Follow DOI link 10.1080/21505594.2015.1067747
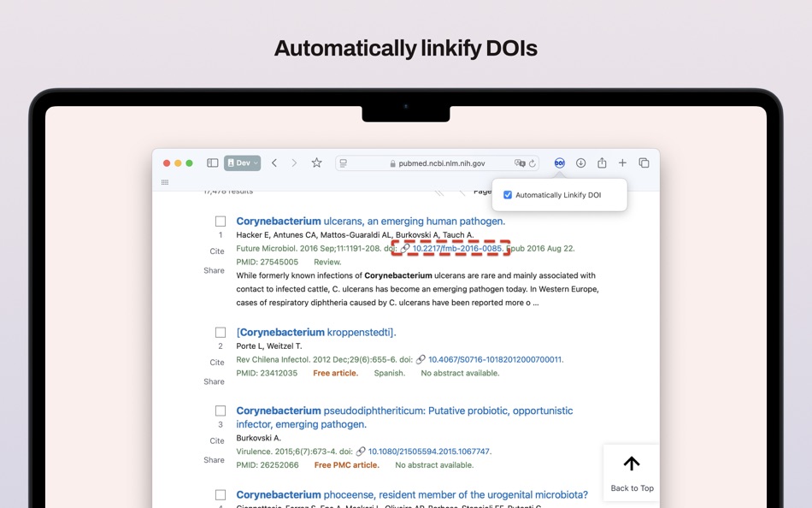The image size is (812, 508). click(x=429, y=452)
